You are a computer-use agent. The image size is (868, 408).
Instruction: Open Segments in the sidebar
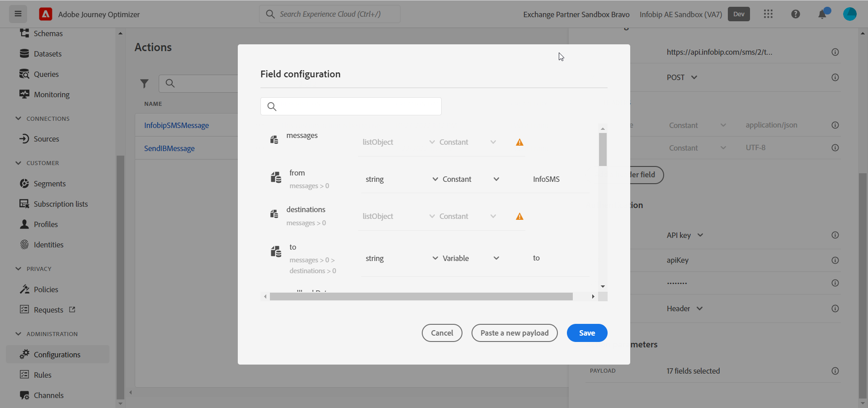point(50,184)
